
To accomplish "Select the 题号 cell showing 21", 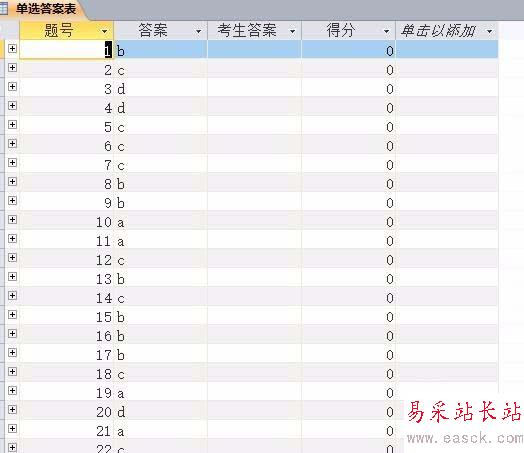I will [67, 430].
